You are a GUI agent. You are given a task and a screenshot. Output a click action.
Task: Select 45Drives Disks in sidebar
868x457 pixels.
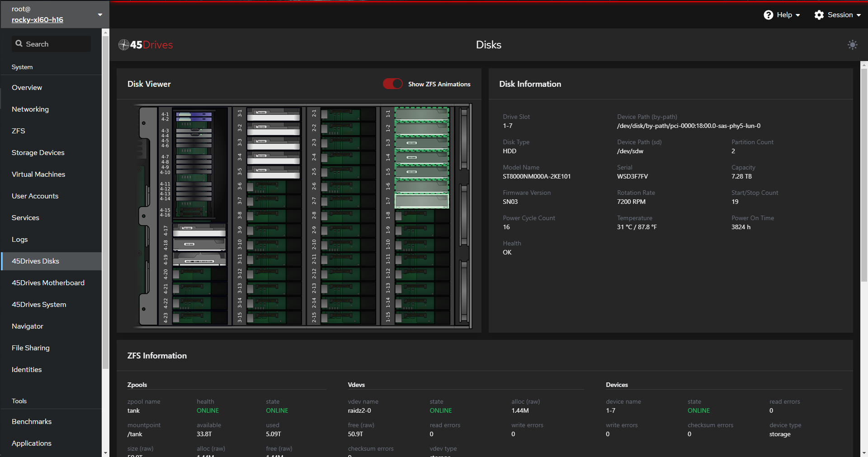click(51, 261)
